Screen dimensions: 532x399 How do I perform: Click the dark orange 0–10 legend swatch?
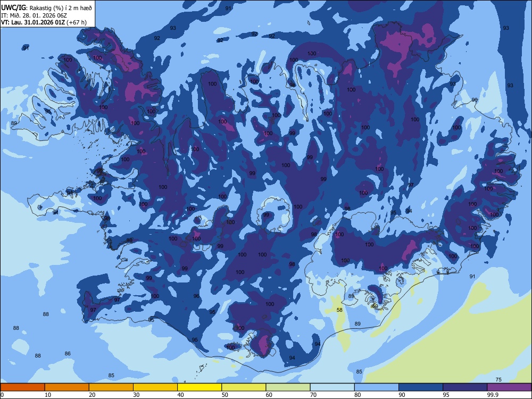tap(22, 387)
